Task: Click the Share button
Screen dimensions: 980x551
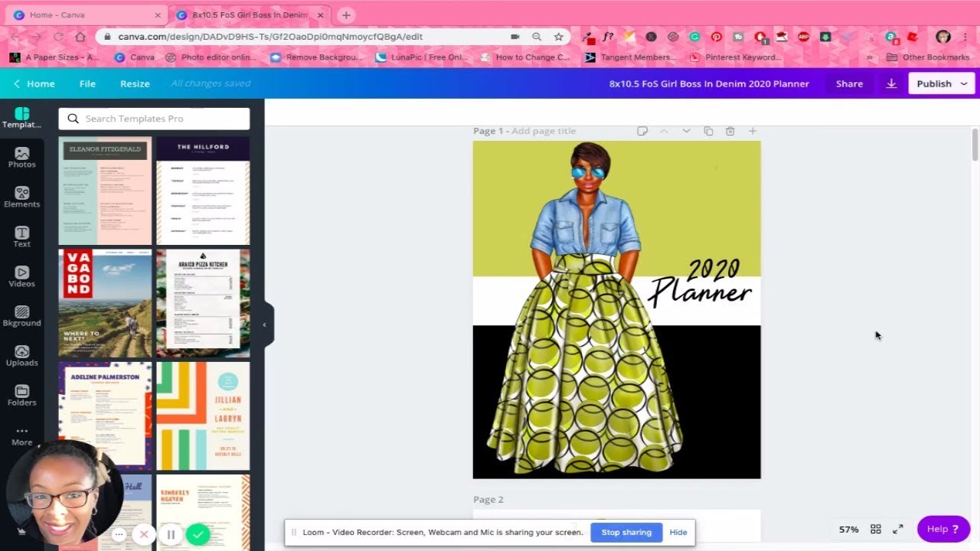Action: click(x=849, y=83)
